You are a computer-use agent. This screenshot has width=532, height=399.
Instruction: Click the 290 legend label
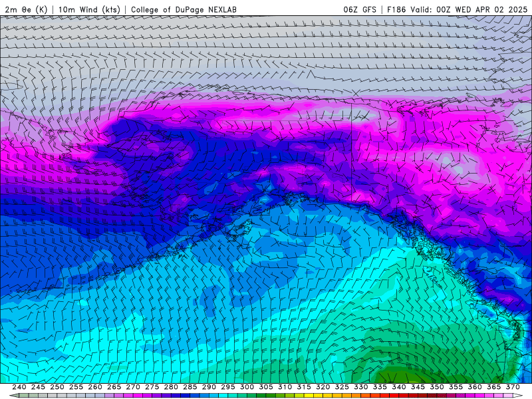click(x=209, y=387)
